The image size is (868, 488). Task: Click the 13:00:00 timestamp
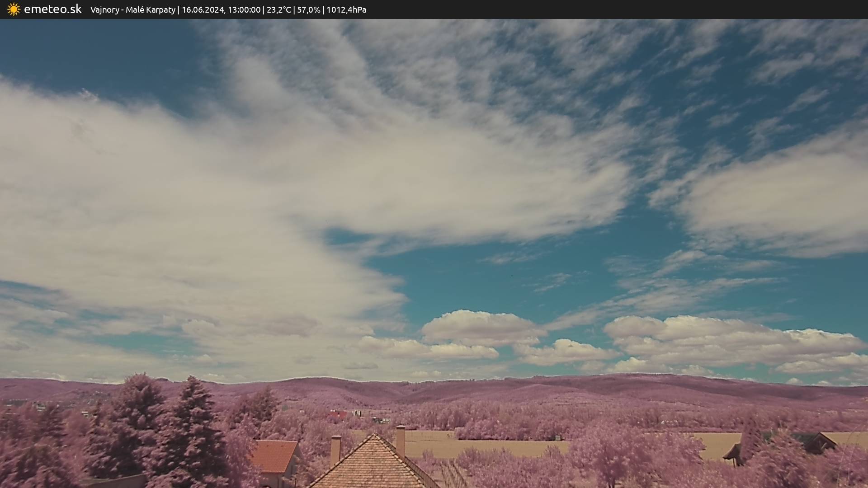click(244, 9)
